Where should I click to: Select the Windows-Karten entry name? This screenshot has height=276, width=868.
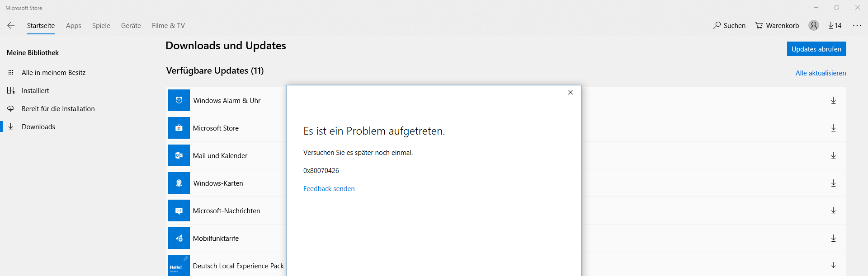(x=218, y=183)
